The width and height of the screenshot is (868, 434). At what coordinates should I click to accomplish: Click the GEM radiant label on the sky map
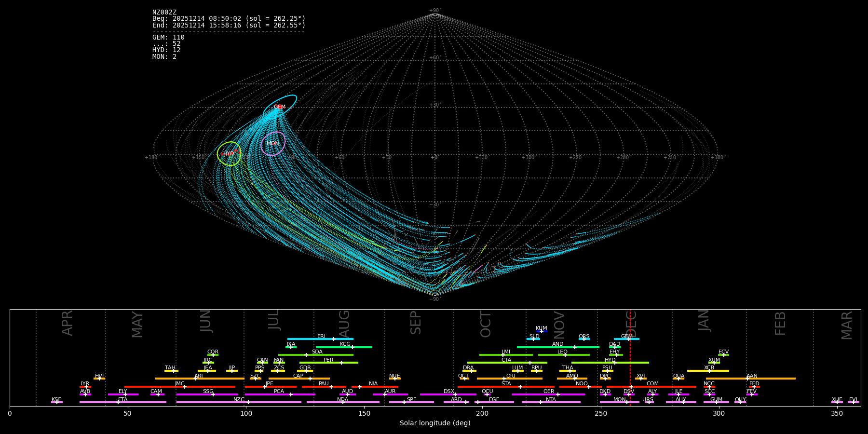tap(280, 107)
